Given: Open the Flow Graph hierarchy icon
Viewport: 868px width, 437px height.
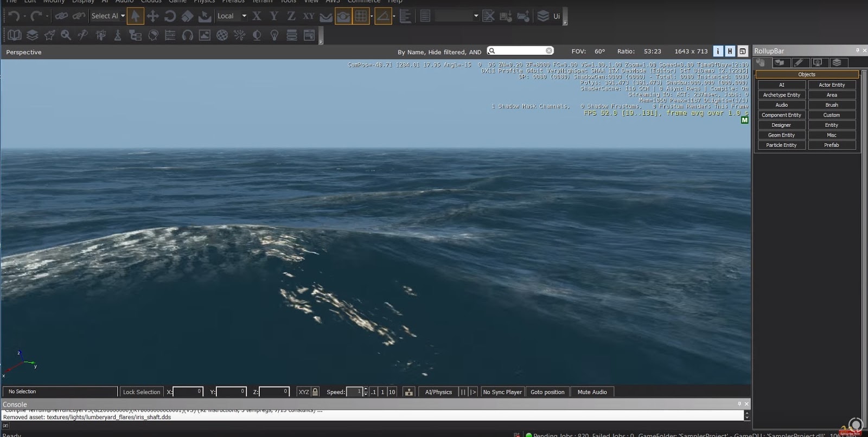Looking at the screenshot, I should [135, 36].
